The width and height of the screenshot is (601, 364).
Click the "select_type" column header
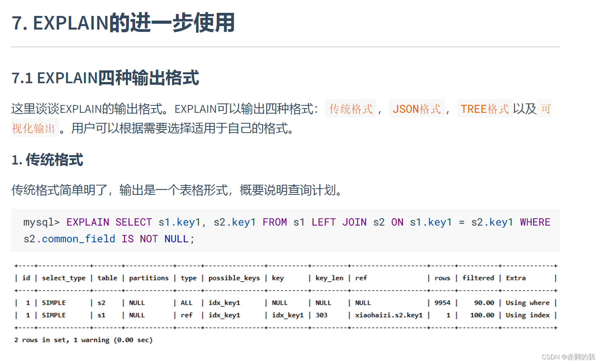(x=64, y=278)
